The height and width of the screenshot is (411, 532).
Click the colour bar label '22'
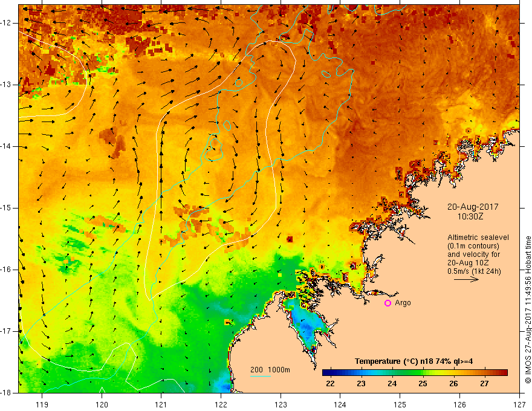click(x=330, y=384)
